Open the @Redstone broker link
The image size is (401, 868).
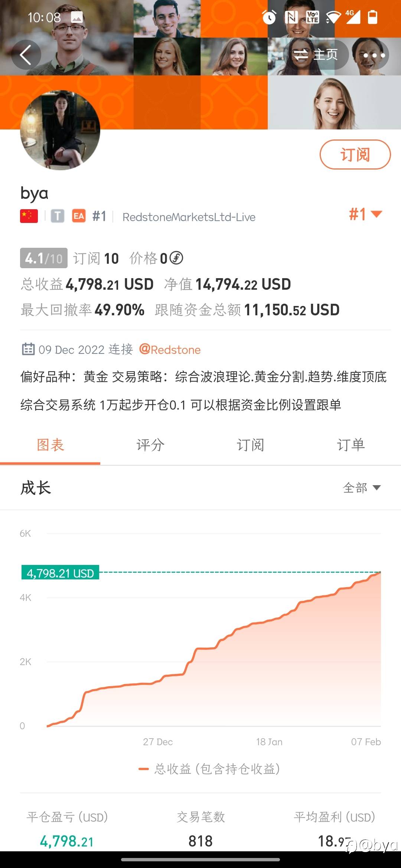point(170,349)
